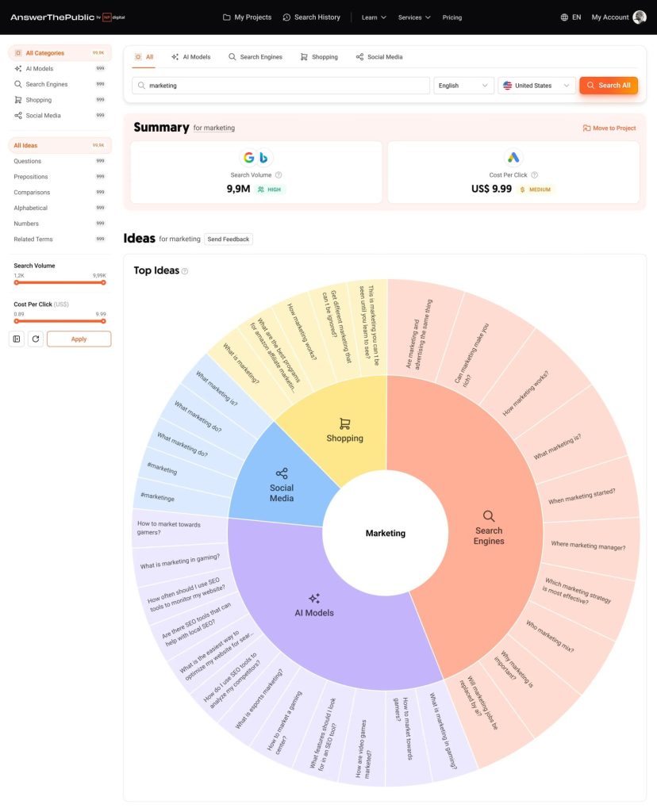The height and width of the screenshot is (812, 657).
Task: Select Questions in the sidebar ideas list
Action: 28,161
